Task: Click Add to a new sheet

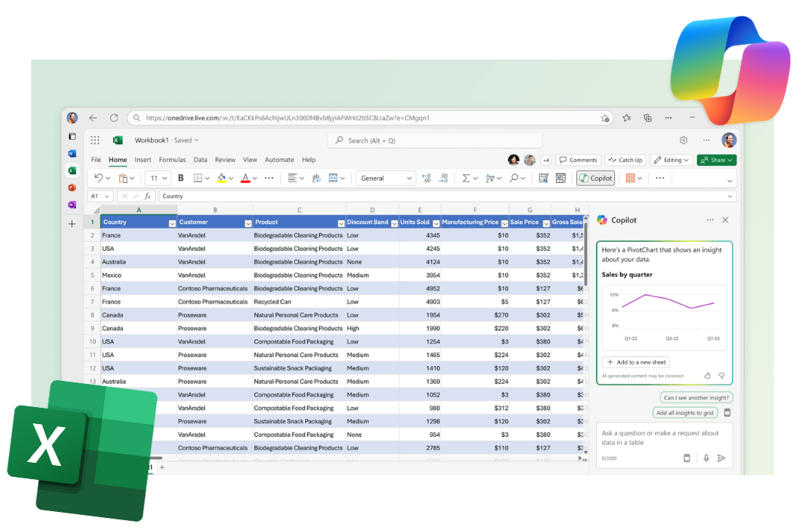Action: [636, 362]
